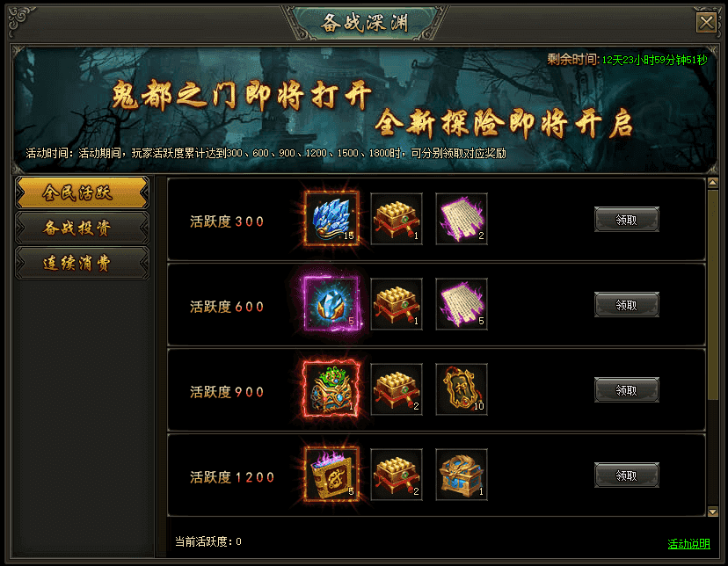Select the purple scroll icon in 活跃度300 row

pos(462,219)
